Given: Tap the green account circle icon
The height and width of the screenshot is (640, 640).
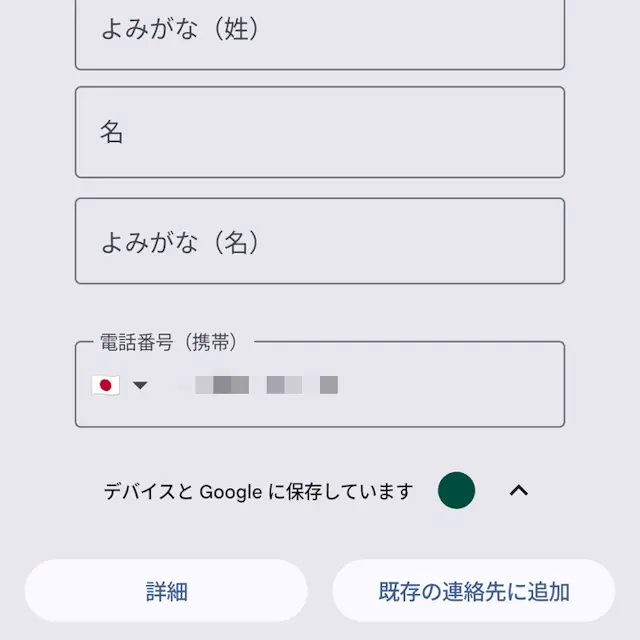Looking at the screenshot, I should tap(456, 490).
